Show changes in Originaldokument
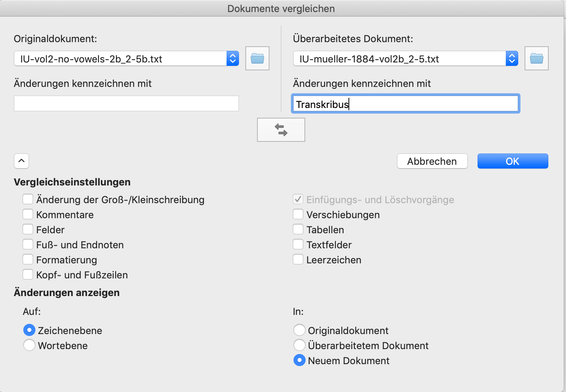The image size is (566, 392). [x=299, y=330]
